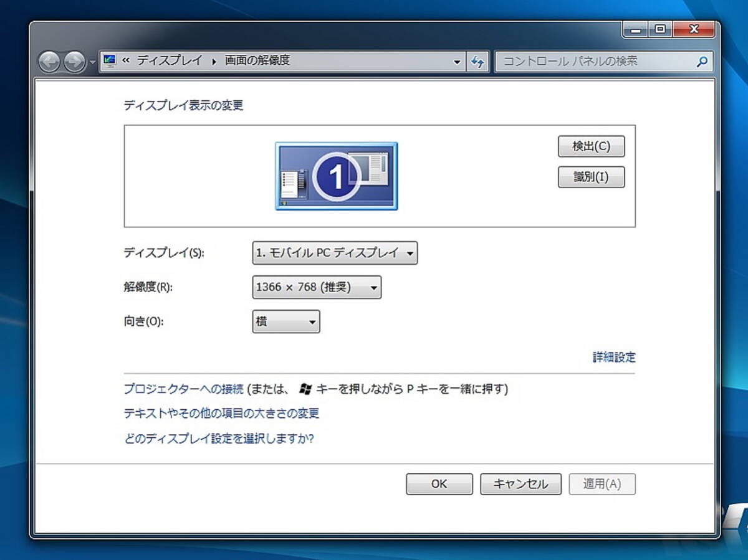Click the 適用(A) button
The width and height of the screenshot is (748, 560).
(602, 484)
